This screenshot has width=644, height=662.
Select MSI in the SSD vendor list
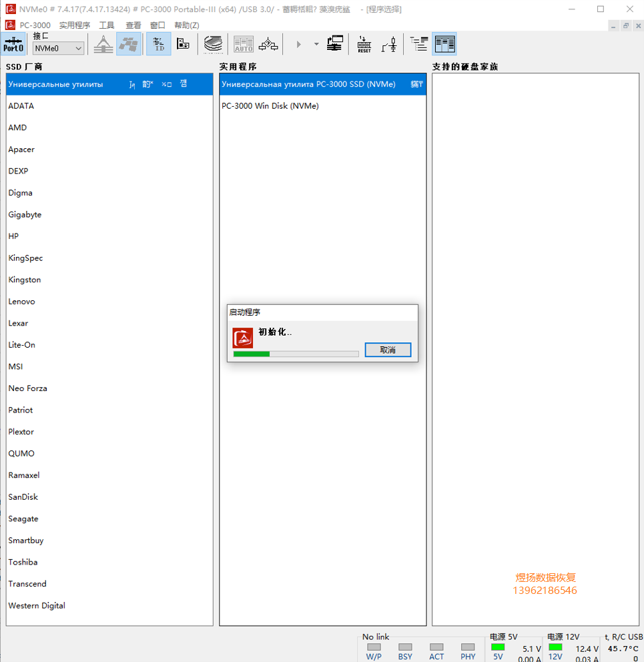point(110,366)
